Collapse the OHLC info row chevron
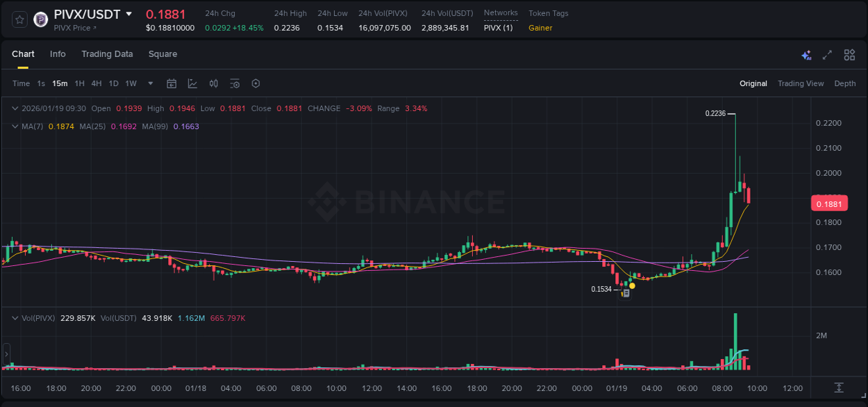Image resolution: width=868 pixels, height=407 pixels. tap(15, 108)
